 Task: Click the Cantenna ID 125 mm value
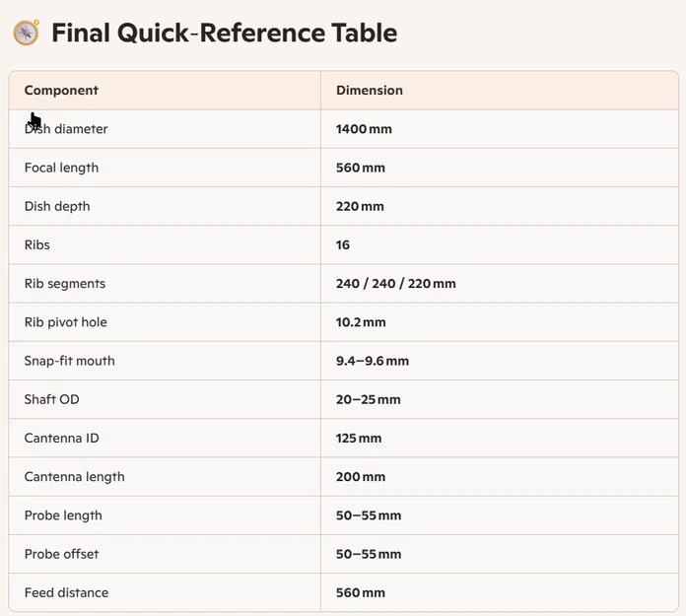(359, 438)
